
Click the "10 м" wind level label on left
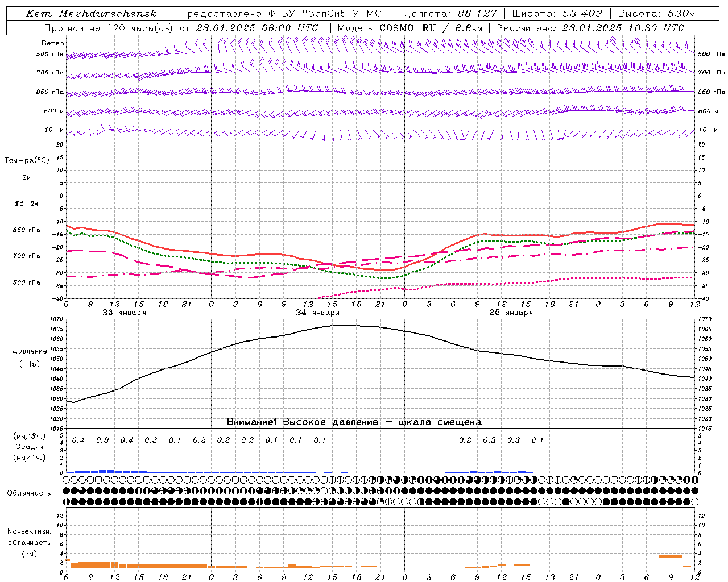[x=55, y=130]
